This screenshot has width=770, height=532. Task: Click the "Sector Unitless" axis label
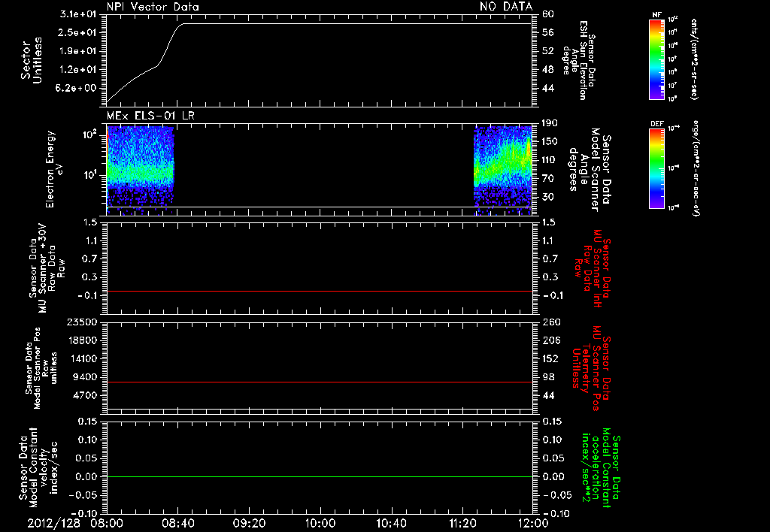click(32, 60)
